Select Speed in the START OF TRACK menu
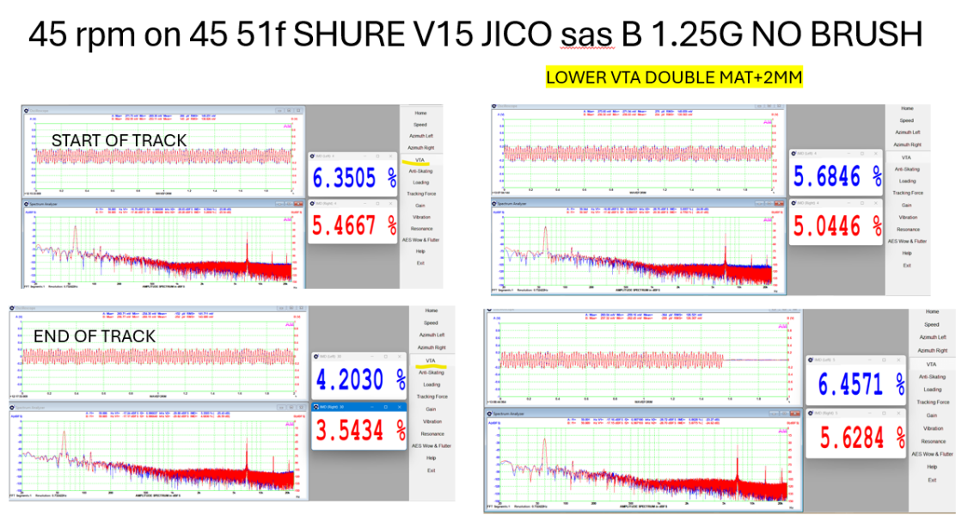Viewport: 980px width, 516px height. tap(420, 125)
